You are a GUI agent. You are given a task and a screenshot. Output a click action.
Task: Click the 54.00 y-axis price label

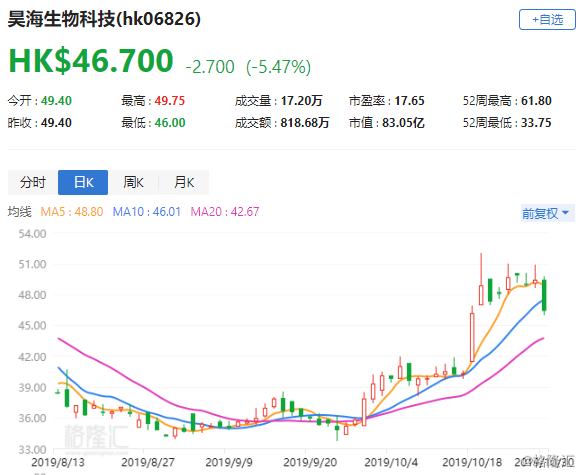(32, 234)
